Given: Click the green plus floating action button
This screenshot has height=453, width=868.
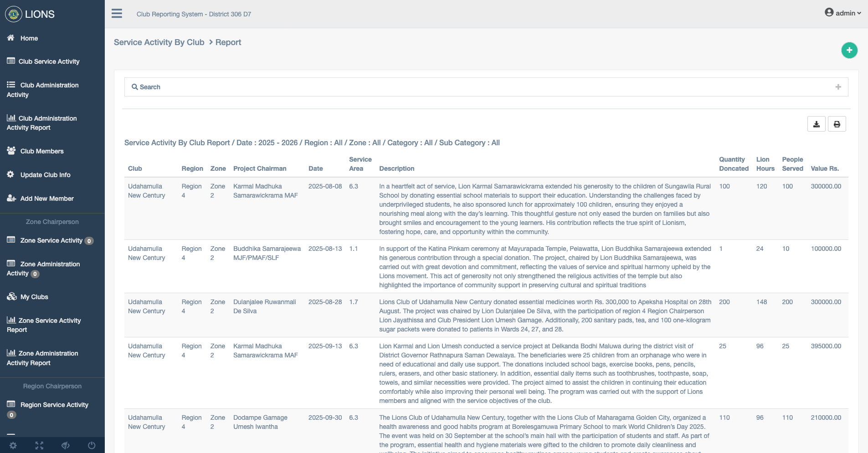Looking at the screenshot, I should [x=848, y=50].
